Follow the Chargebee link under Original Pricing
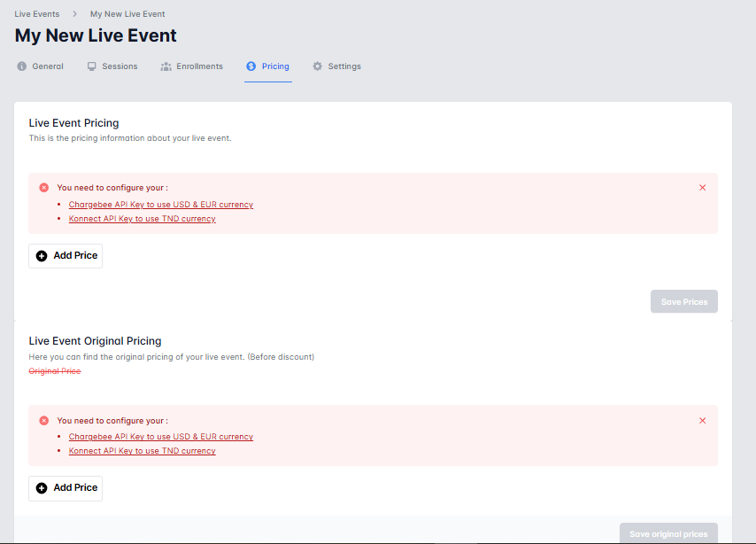The width and height of the screenshot is (756, 544). pyautogui.click(x=161, y=437)
